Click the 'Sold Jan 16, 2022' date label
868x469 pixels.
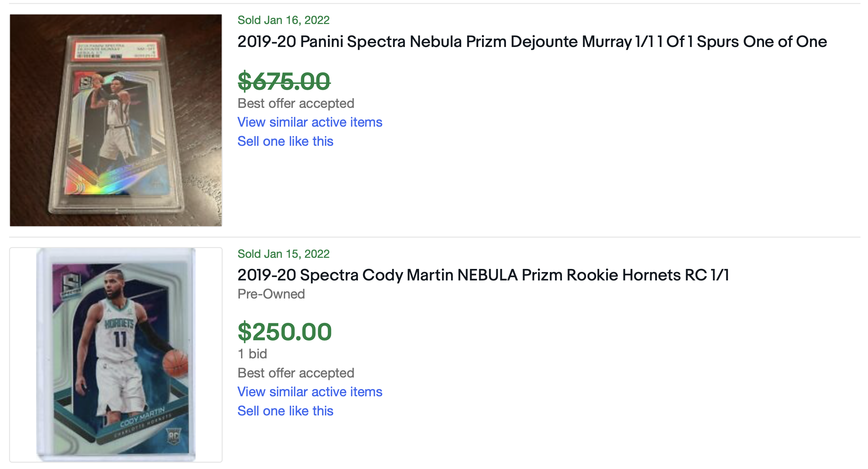[283, 20]
